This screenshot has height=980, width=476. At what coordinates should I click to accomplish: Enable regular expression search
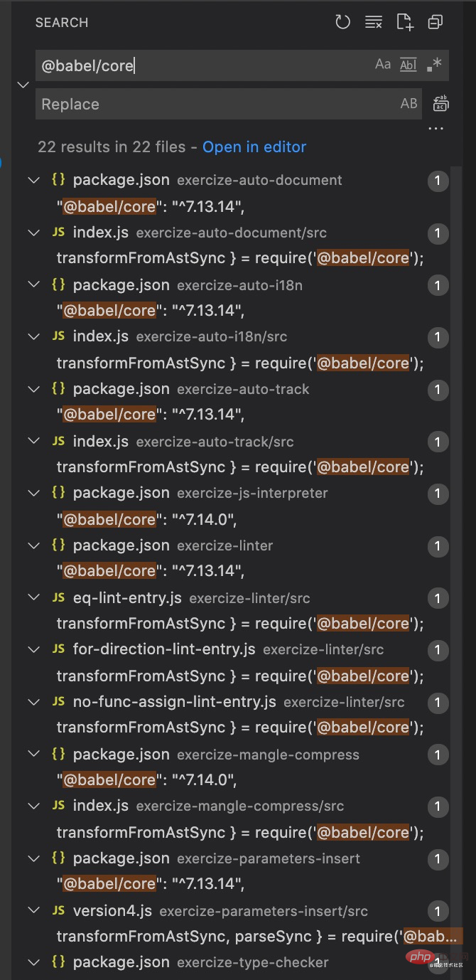click(x=435, y=65)
